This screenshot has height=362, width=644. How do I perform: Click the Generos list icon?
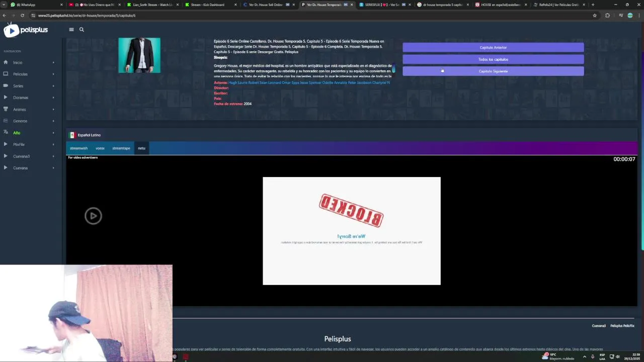[6, 121]
